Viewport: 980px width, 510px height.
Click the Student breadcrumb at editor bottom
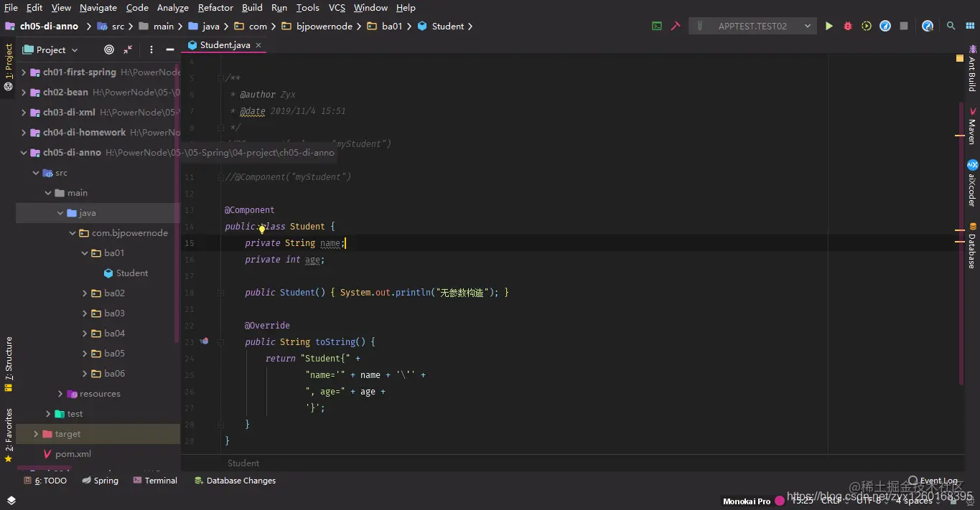[243, 463]
